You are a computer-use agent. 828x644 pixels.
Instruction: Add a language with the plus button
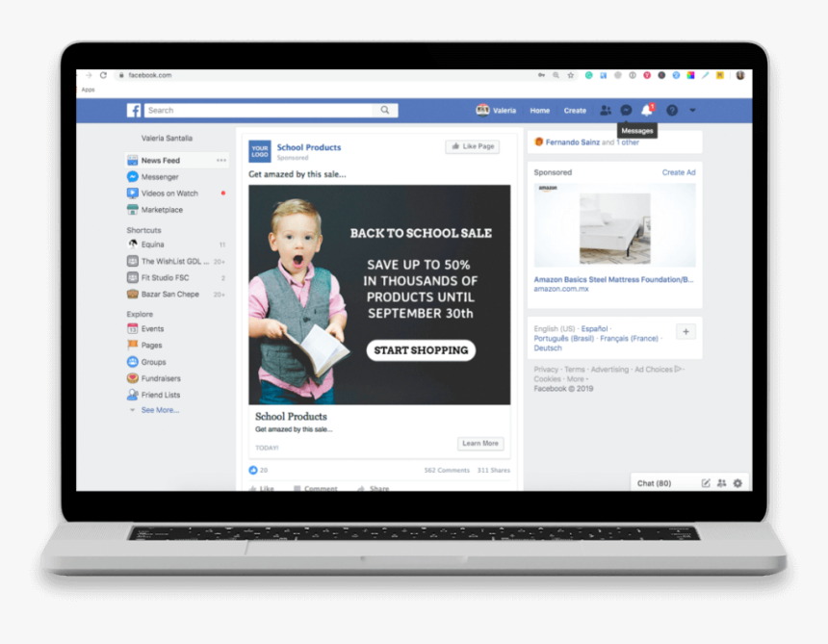pyautogui.click(x=686, y=331)
